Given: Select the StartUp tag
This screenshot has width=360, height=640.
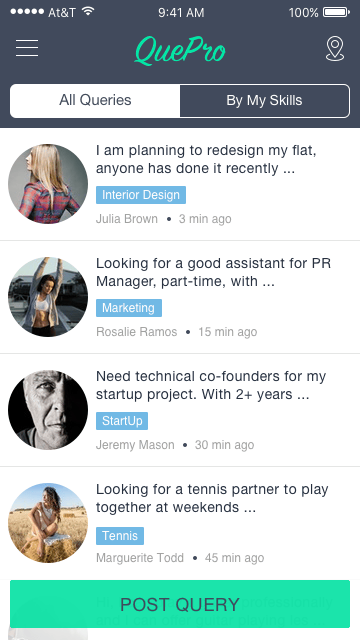Looking at the screenshot, I should point(122,421).
